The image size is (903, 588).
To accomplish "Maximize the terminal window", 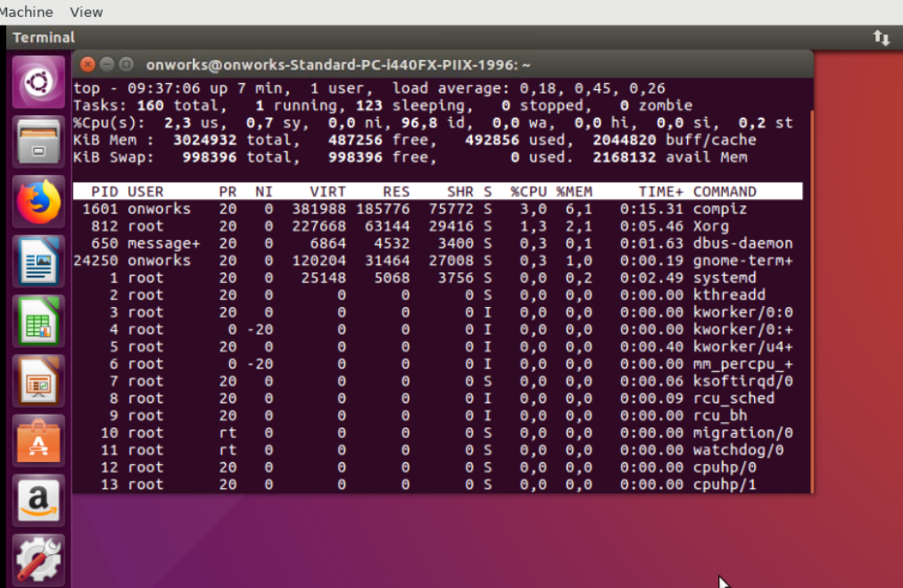I will [127, 64].
